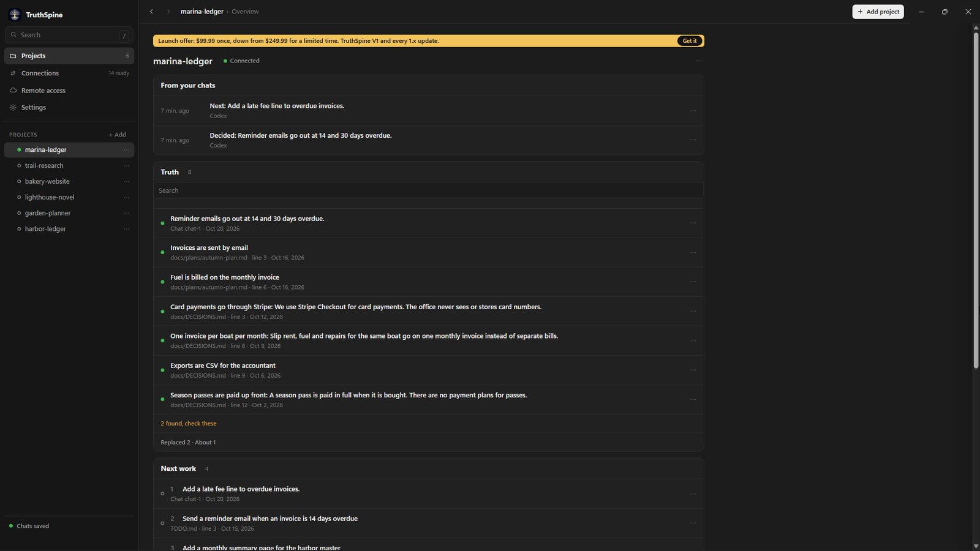Go forward with the right arrow

point(168,12)
